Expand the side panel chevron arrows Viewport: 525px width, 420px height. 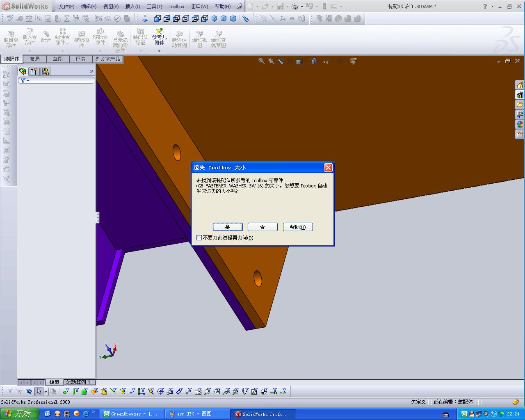pos(91,71)
